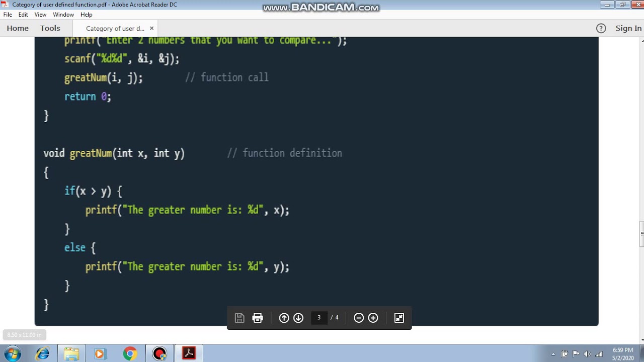The image size is (644, 362).
Task: Open File Explorer from the taskbar
Action: tap(71, 354)
